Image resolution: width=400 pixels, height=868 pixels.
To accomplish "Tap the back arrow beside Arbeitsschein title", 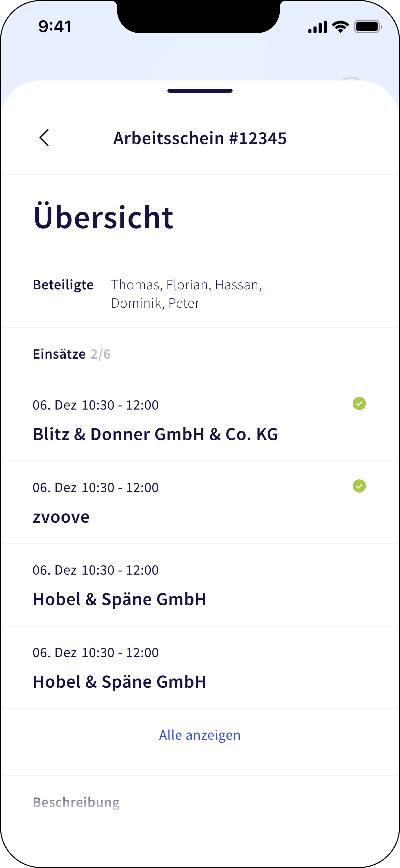I will click(45, 138).
